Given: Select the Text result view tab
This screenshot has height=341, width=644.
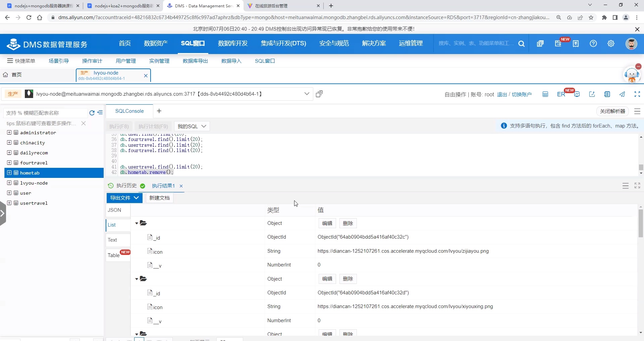Looking at the screenshot, I should click(x=112, y=240).
